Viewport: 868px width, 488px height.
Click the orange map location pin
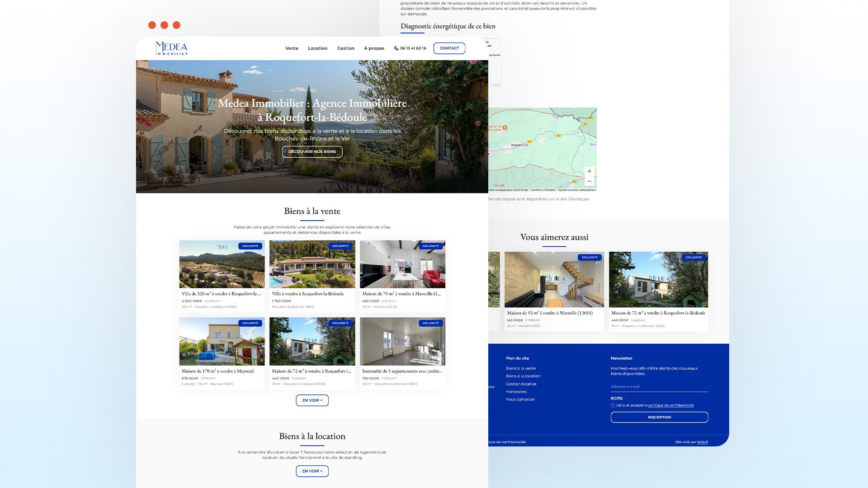click(505, 127)
